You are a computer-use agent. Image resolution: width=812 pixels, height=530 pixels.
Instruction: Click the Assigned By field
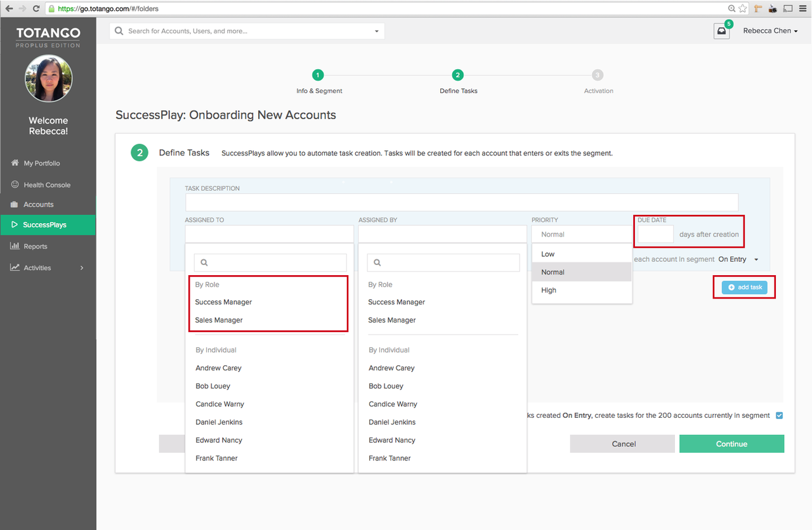(x=442, y=234)
